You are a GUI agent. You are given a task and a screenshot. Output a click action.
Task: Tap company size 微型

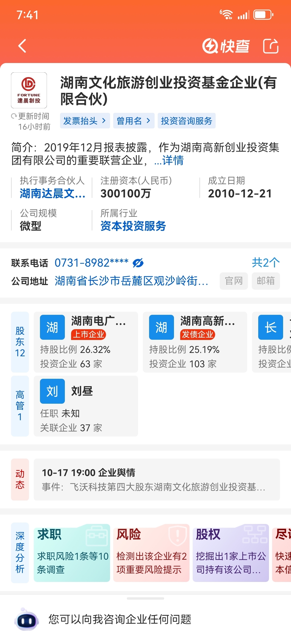[x=30, y=226]
